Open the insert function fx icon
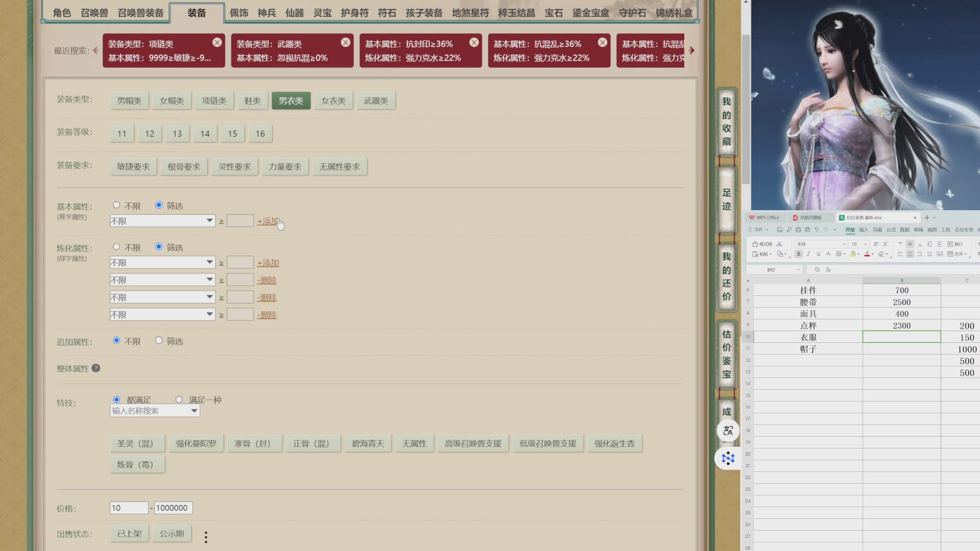 click(828, 269)
